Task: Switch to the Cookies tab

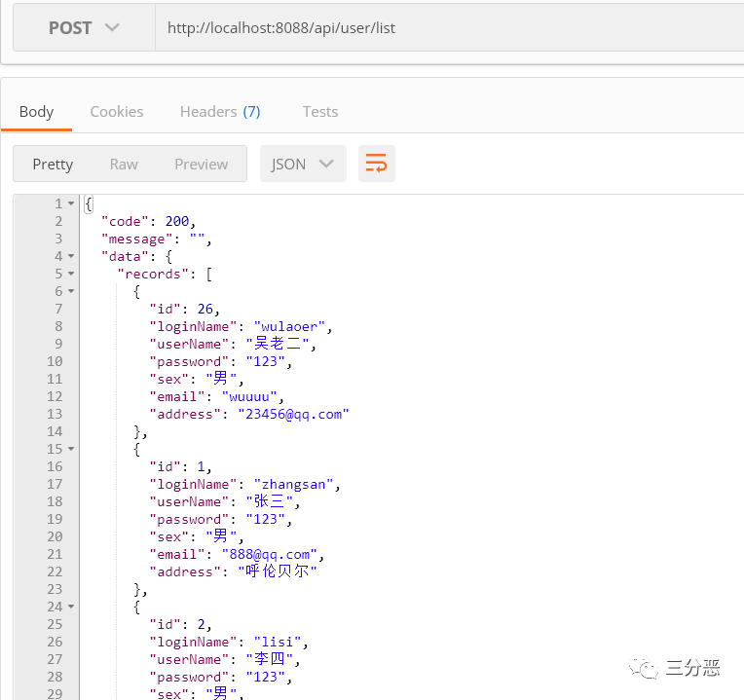Action: click(117, 112)
